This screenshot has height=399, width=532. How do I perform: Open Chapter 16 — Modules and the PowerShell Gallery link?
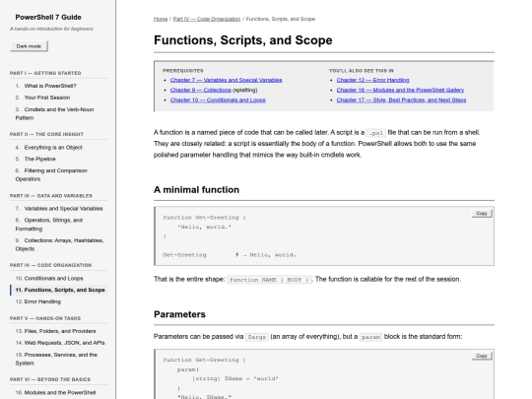pyautogui.click(x=400, y=90)
